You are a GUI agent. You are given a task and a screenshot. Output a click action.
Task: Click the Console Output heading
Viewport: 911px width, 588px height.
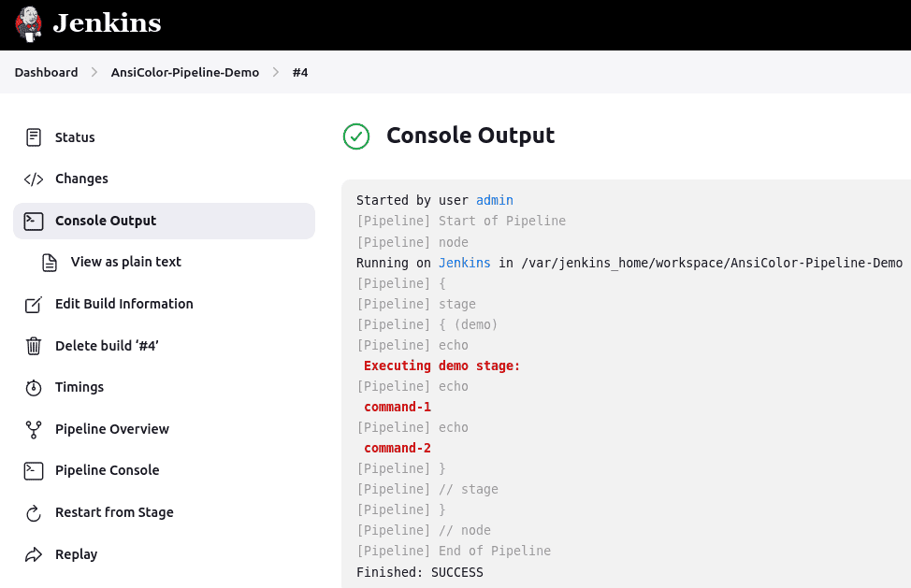[x=470, y=136]
